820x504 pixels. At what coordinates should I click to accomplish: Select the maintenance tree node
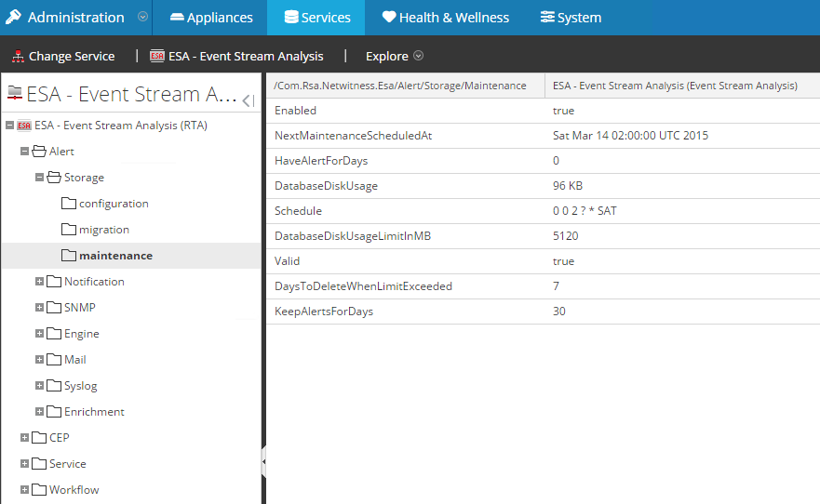[x=115, y=256]
